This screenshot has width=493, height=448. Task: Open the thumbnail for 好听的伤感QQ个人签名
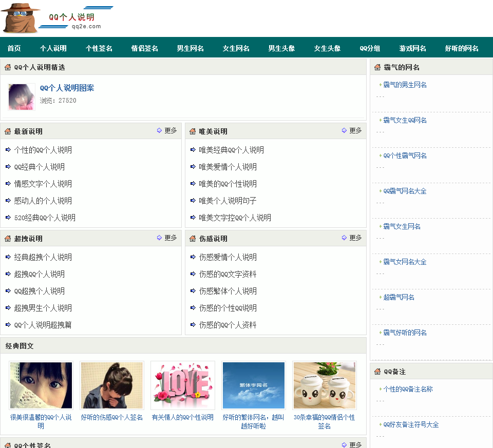112,385
